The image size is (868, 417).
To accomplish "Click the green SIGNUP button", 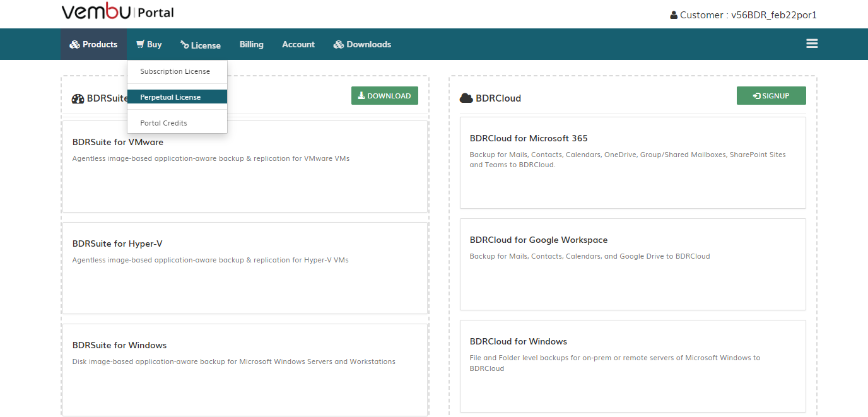I will click(x=771, y=96).
